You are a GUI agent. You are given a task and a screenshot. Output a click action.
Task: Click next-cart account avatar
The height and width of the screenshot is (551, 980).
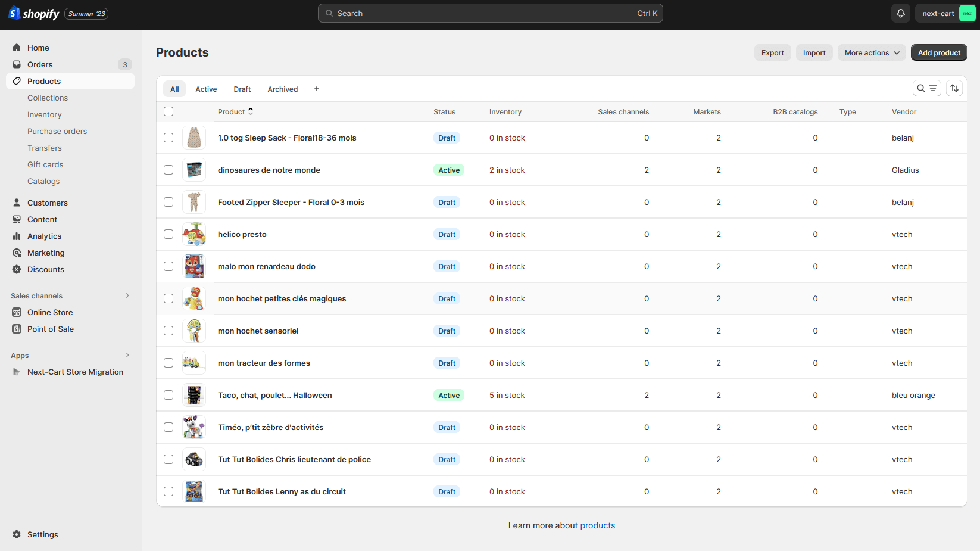tap(967, 13)
